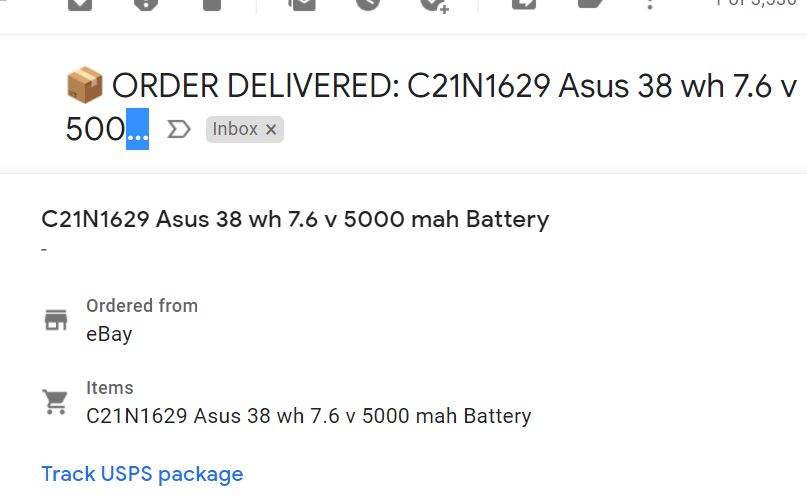Open the Labels tag icon
Screen dimensions: 807x502
tap(590, 4)
